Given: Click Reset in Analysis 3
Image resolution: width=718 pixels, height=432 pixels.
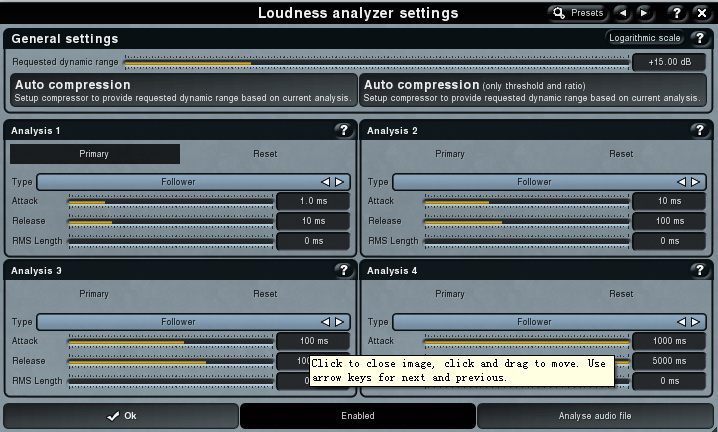Looking at the screenshot, I should click(265, 294).
